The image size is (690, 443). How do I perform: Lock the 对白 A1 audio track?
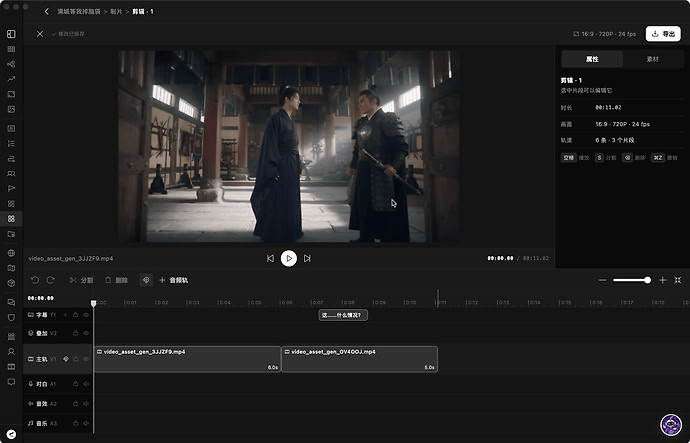pos(76,384)
